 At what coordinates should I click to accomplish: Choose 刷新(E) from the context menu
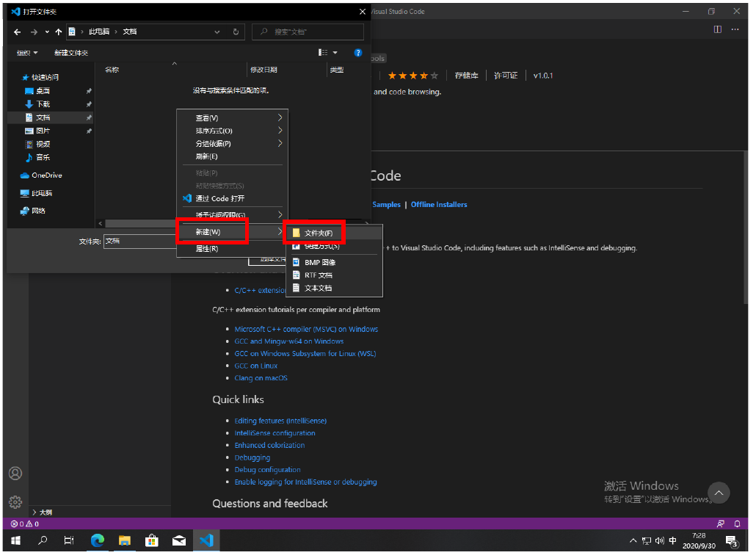tap(207, 157)
